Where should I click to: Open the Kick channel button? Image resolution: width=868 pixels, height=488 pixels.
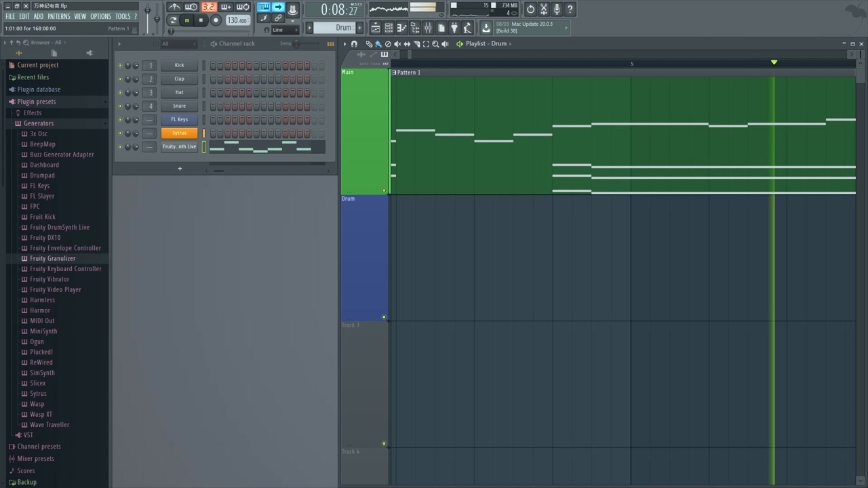[x=179, y=66]
